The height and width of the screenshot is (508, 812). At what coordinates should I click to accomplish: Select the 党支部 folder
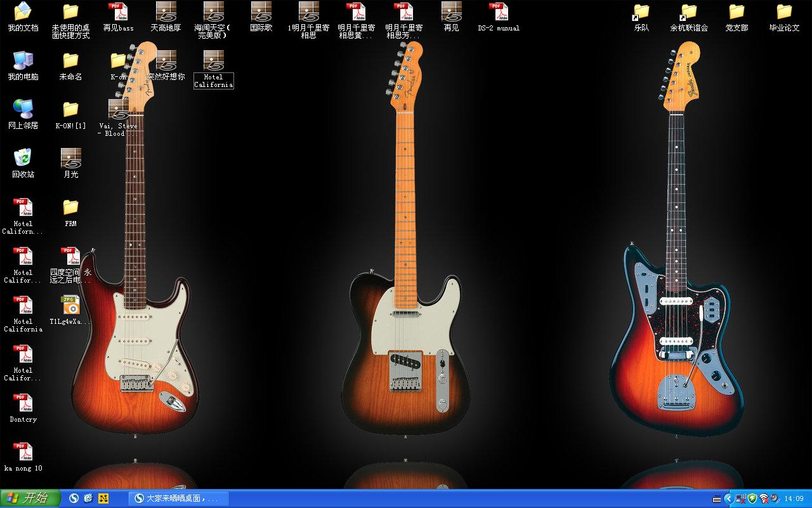pyautogui.click(x=737, y=17)
